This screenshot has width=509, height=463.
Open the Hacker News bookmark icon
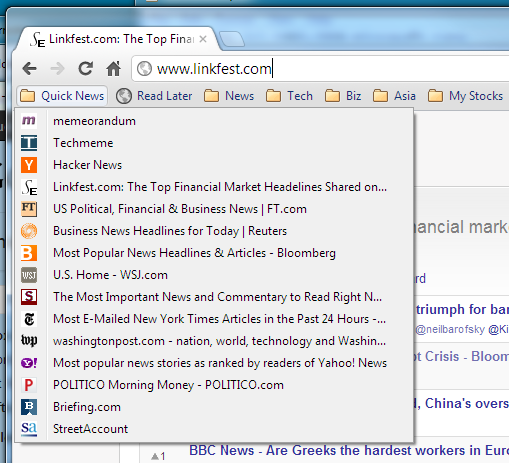(29, 165)
